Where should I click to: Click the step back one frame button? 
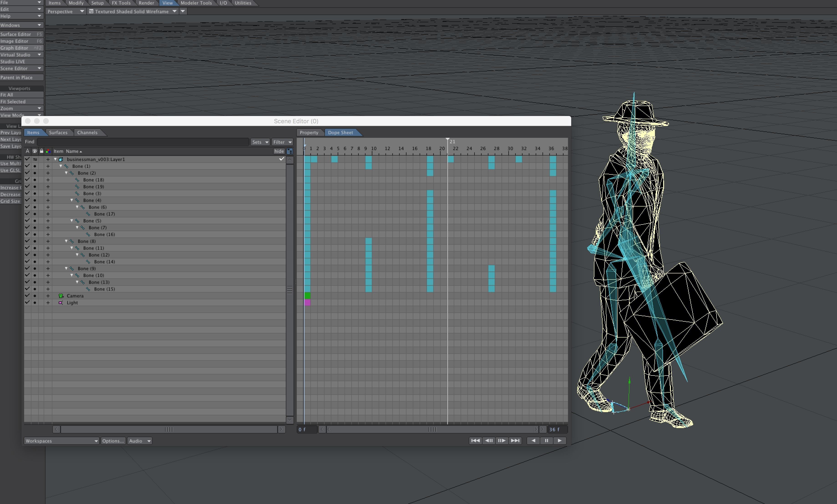click(x=489, y=441)
